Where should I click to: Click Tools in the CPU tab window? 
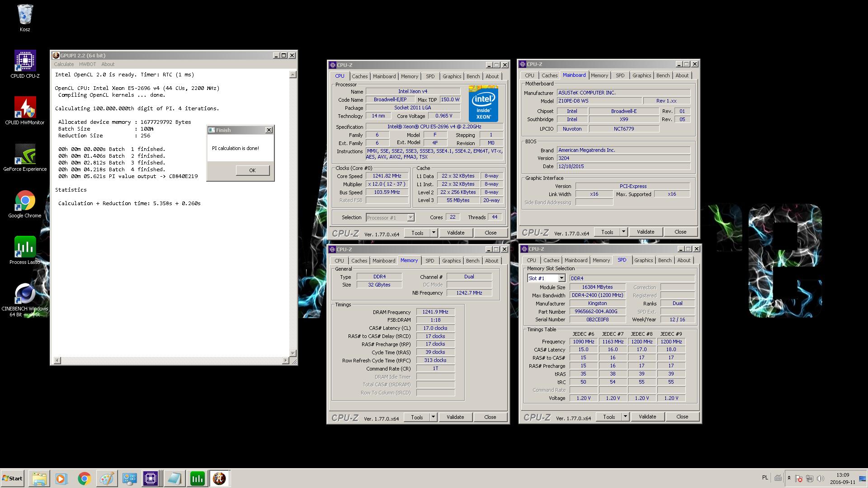[x=417, y=233]
